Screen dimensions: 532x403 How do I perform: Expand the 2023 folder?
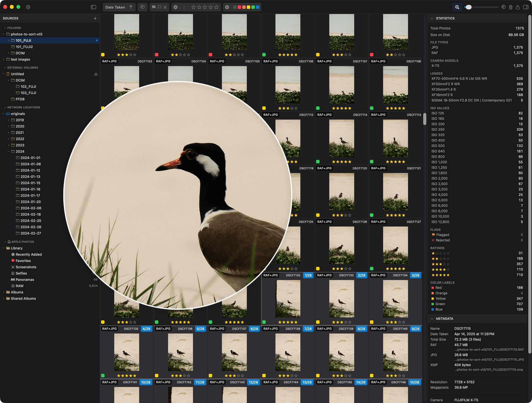coord(9,145)
